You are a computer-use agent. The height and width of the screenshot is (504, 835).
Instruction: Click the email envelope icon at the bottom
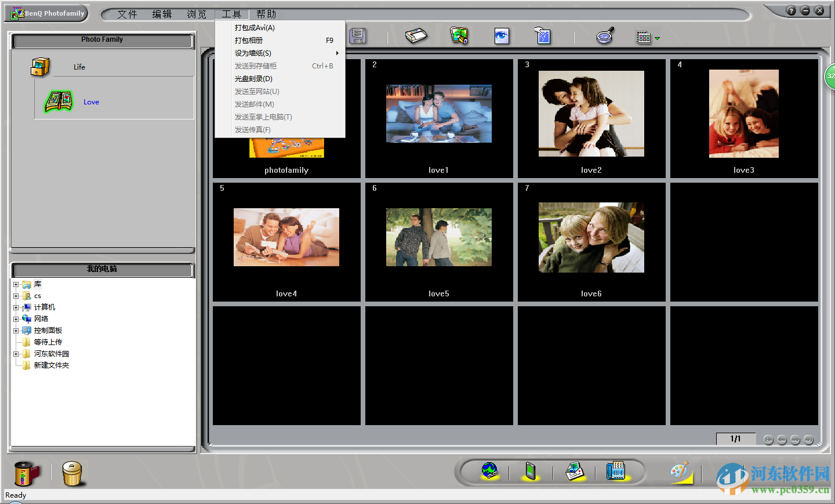575,471
